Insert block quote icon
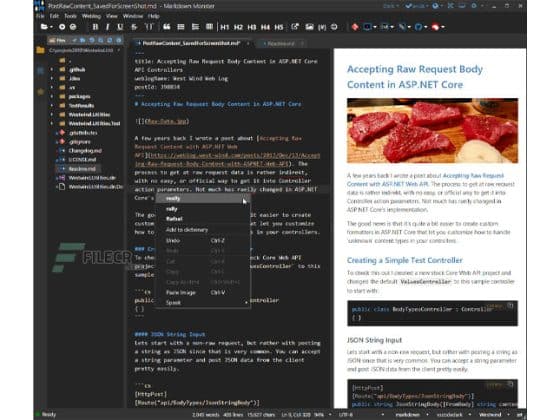The width and height of the screenshot is (560, 420). [166, 27]
